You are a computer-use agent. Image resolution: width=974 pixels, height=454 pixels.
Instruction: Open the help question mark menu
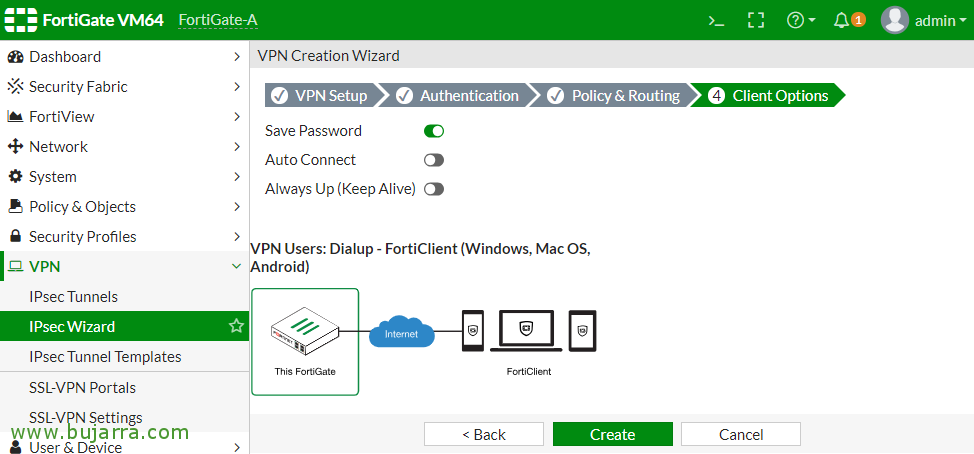coord(801,20)
